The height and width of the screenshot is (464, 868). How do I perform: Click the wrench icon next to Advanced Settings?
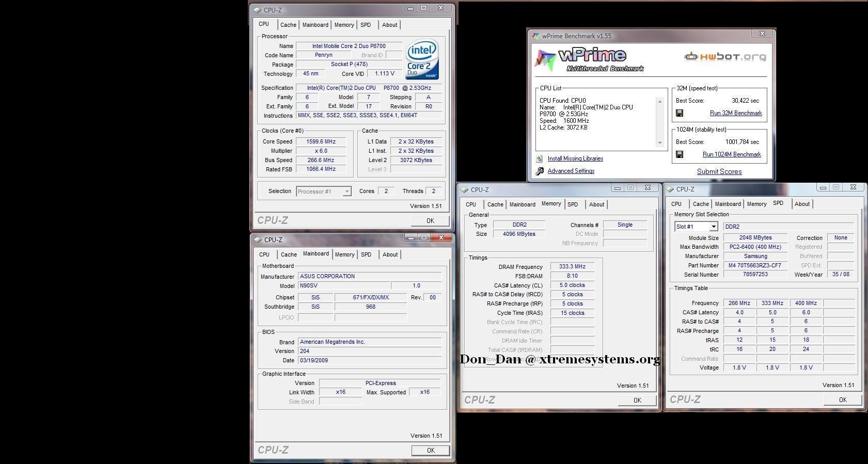[540, 171]
